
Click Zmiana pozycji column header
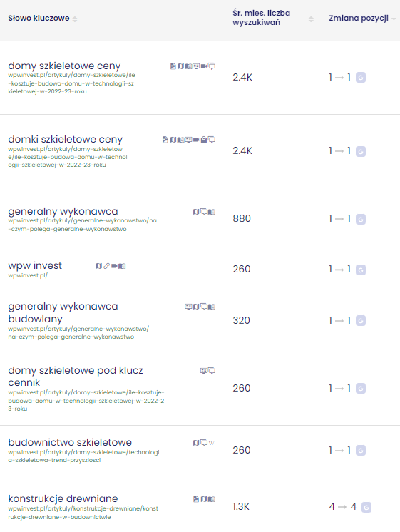click(x=358, y=19)
